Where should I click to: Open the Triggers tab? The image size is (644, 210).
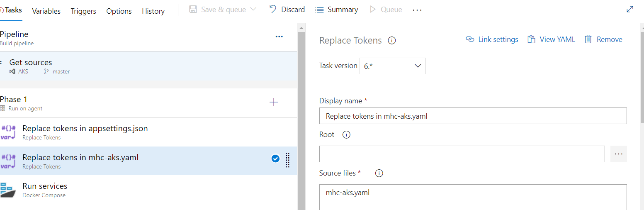click(83, 11)
